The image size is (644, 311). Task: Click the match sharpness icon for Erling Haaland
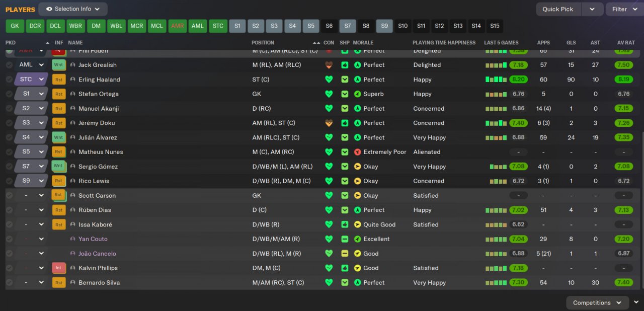coord(345,80)
